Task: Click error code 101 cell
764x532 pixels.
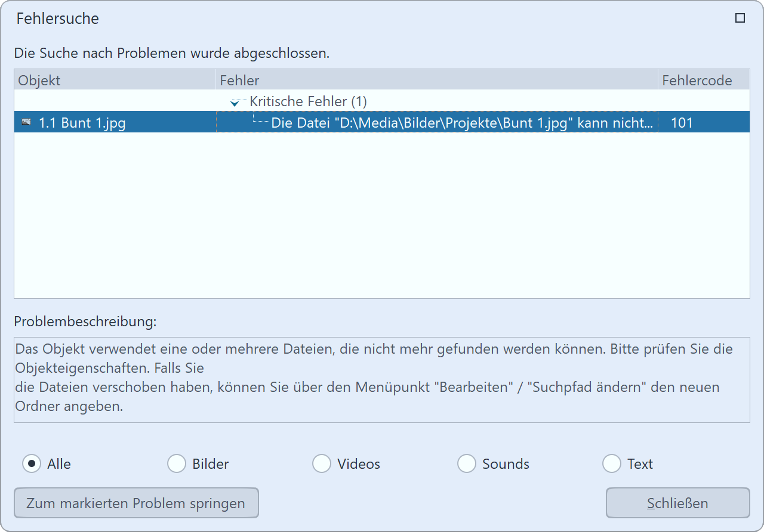Action: 682,123
